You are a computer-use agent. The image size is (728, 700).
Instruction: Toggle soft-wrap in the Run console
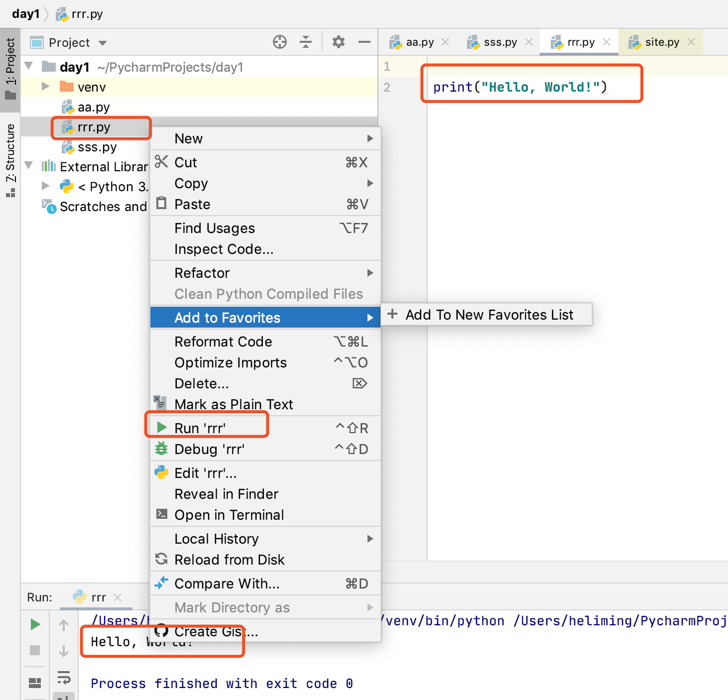coord(64,677)
